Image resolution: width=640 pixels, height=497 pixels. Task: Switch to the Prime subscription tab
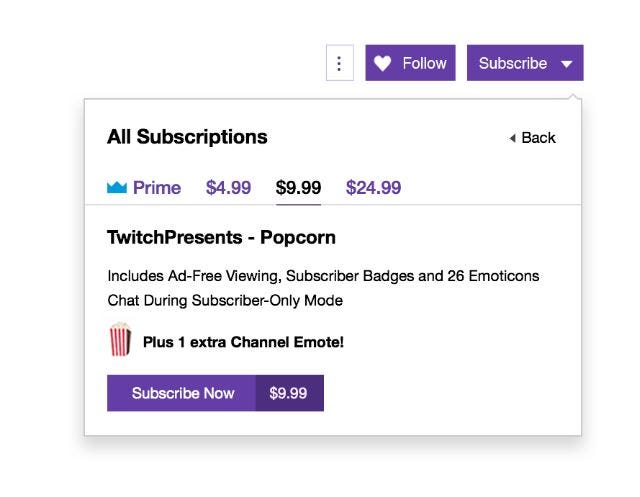[x=156, y=187]
